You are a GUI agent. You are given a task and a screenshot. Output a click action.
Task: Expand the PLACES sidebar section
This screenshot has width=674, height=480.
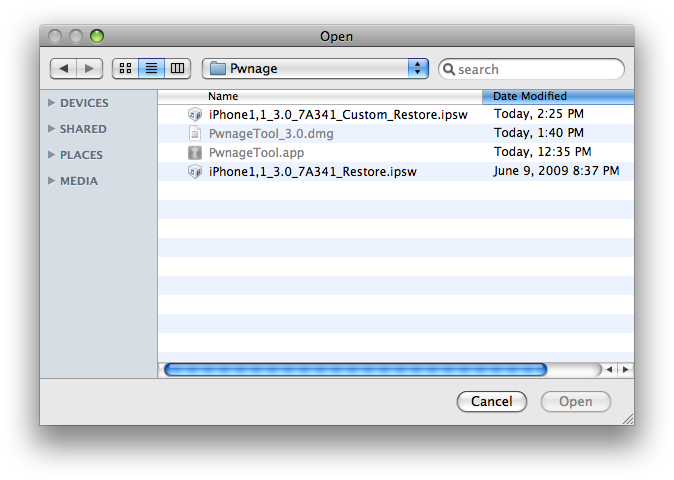point(52,154)
